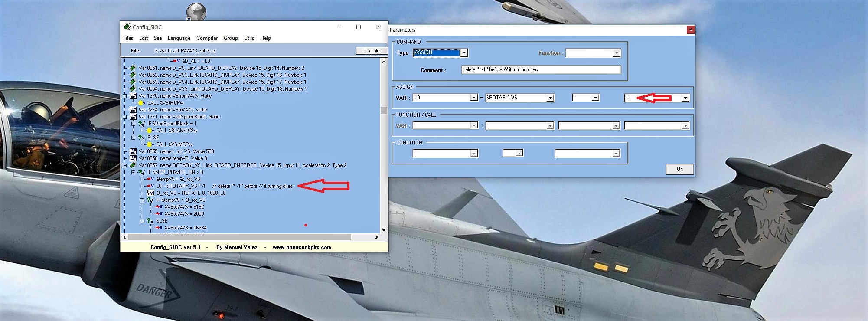The image size is (868, 321).
Task: Open the Utils menu
Action: click(x=249, y=38)
